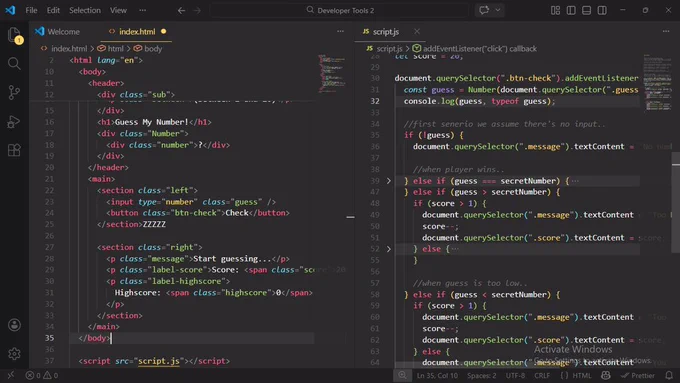Toggle the bottom Panel
Screen dimensions: 680x383
point(586,10)
